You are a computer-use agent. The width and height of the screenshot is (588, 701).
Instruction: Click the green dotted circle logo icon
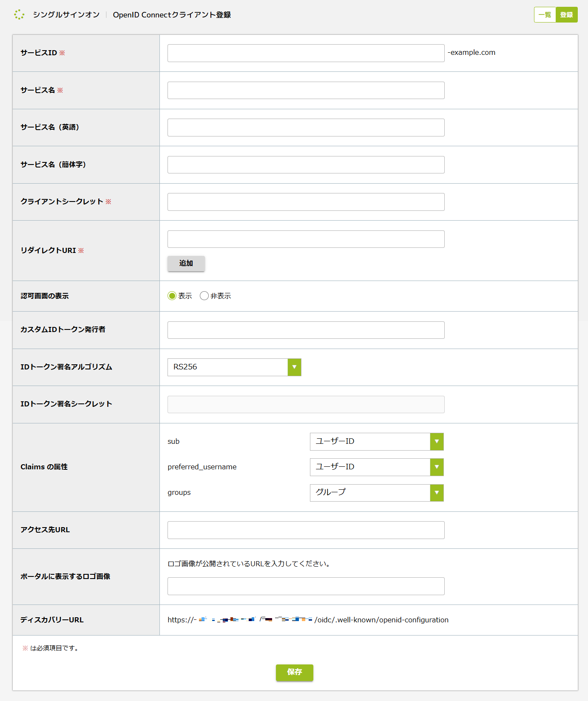19,14
